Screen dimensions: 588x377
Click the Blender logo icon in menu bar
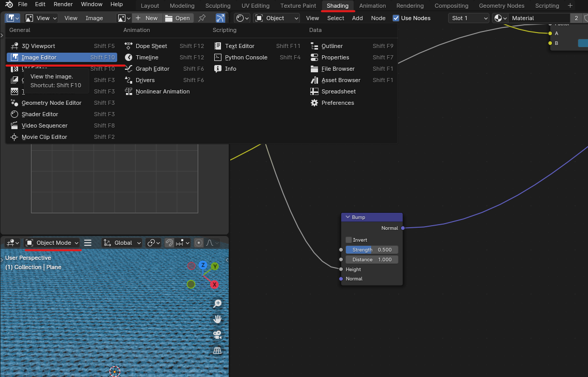coord(9,5)
